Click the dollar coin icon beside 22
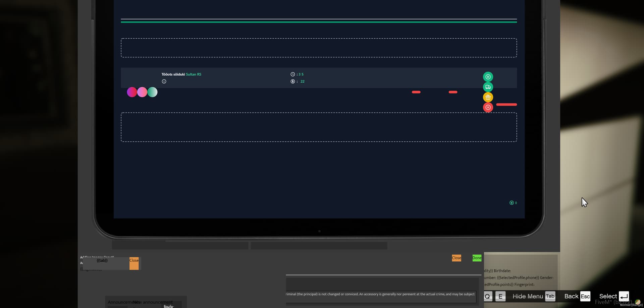The height and width of the screenshot is (308, 644). [x=292, y=82]
